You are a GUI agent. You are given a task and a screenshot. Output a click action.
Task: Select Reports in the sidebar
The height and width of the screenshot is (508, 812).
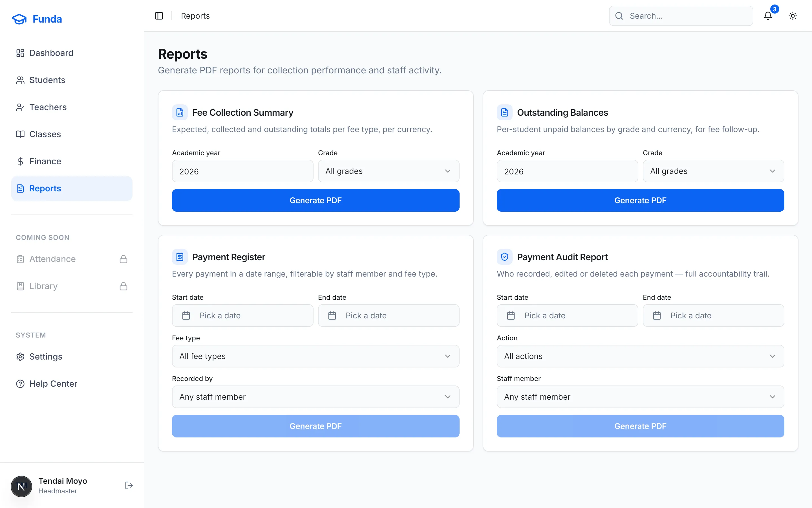(x=72, y=189)
